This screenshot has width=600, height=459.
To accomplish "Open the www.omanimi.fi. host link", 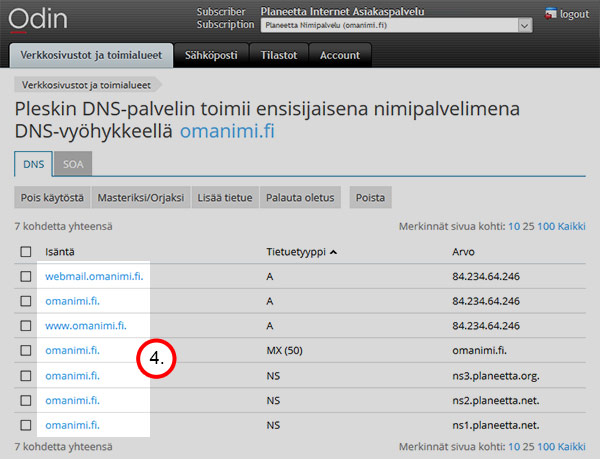I will [86, 326].
